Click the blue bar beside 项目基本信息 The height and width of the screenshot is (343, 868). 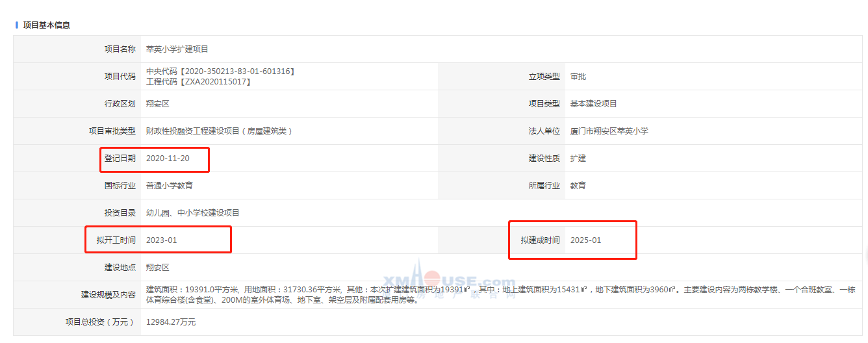[17, 25]
